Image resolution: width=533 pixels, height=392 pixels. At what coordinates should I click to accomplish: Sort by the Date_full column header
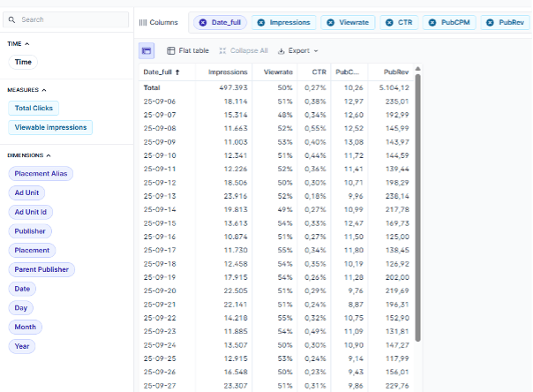click(161, 72)
